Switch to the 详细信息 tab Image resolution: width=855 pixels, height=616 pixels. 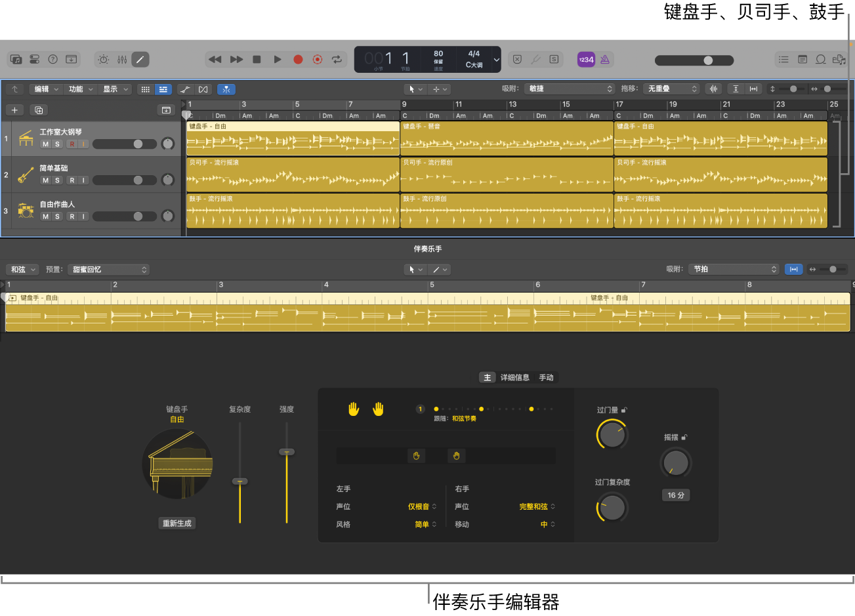coord(515,378)
